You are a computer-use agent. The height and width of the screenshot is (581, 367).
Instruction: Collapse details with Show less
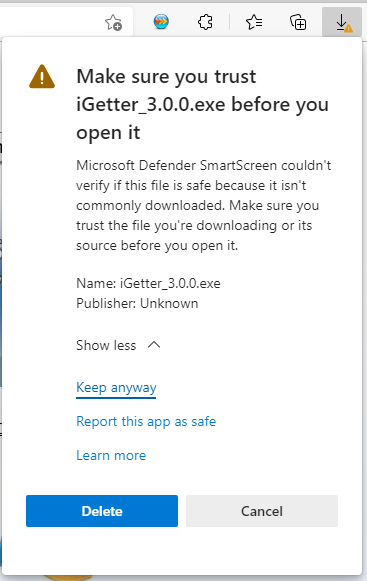[x=118, y=345]
